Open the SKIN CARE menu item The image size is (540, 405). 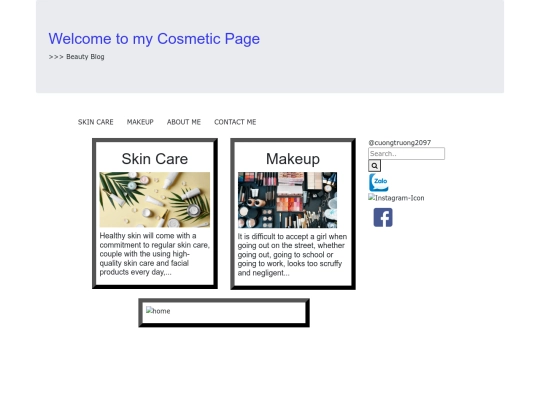[95, 122]
